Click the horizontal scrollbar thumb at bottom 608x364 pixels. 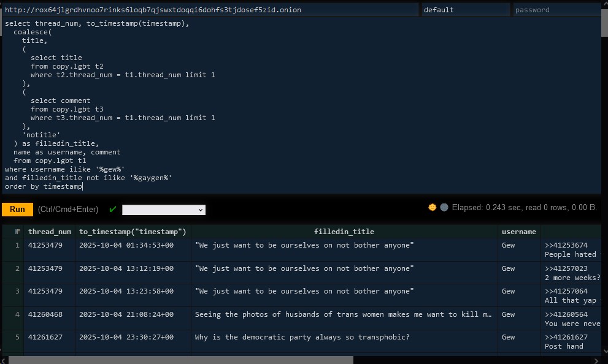[x=181, y=360]
